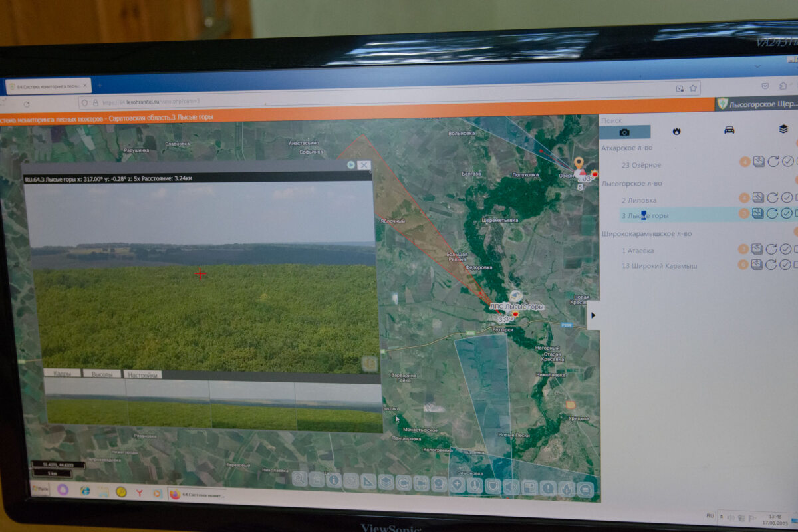
Task: Open the map layers toolbar icon
Action: point(386,482)
